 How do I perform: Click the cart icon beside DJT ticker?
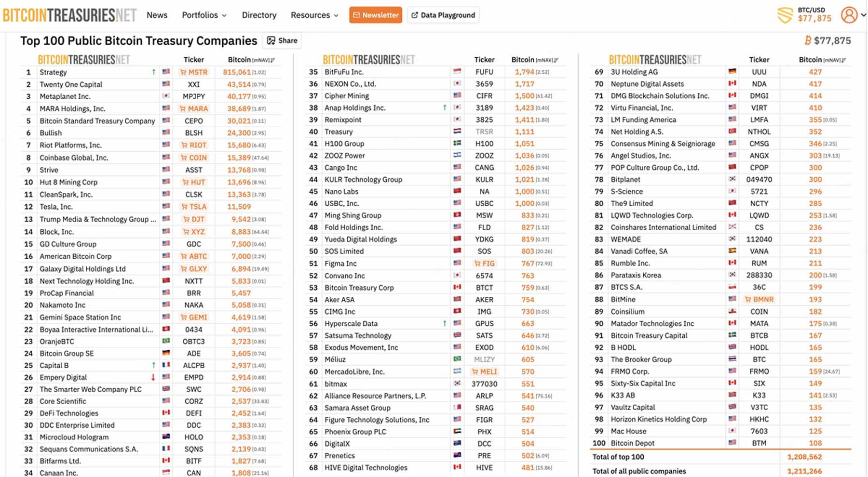pyautogui.click(x=187, y=219)
